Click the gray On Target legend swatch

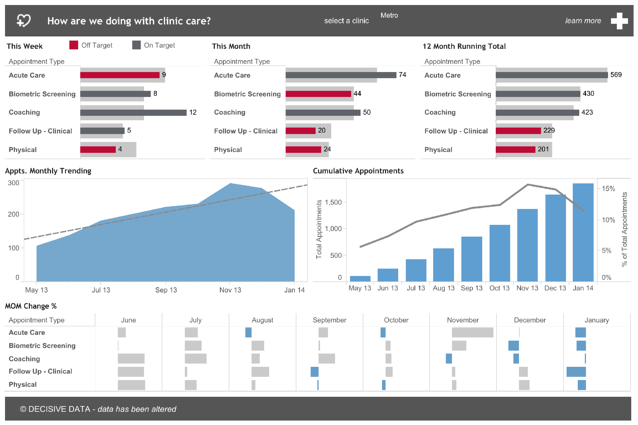136,45
